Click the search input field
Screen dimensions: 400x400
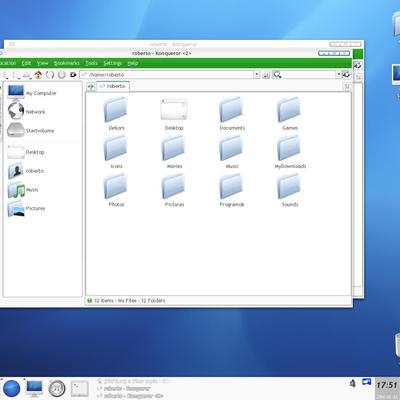[x=308, y=75]
